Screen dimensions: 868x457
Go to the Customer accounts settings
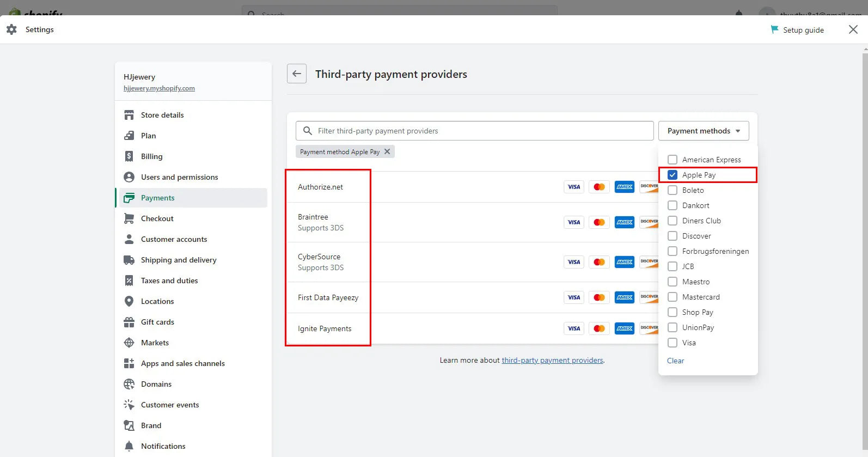(174, 239)
